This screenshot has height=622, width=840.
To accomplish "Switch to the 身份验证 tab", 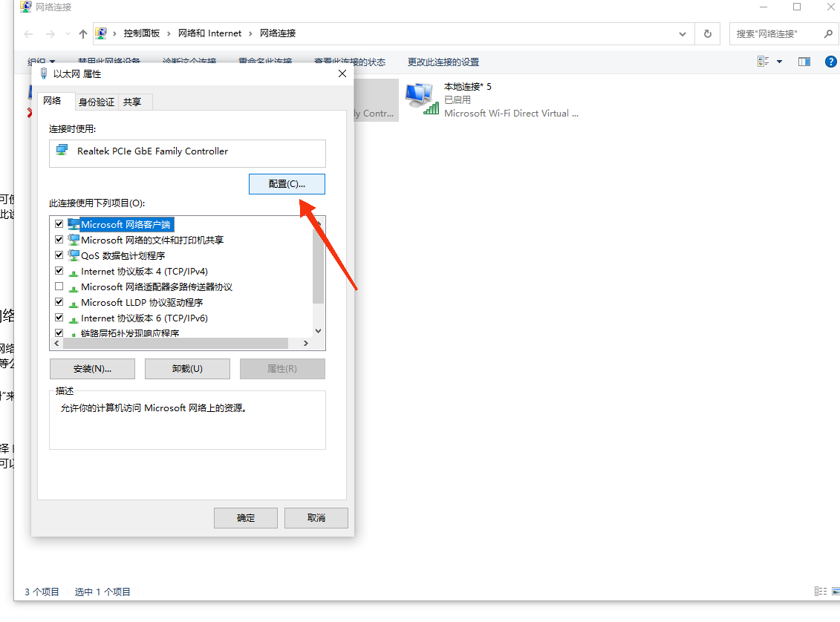I will (96, 102).
